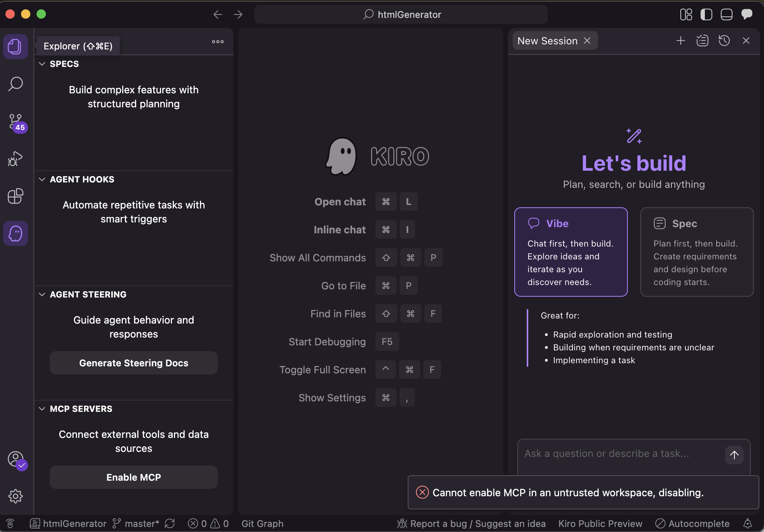Click the Go to File label
764x532 pixels.
click(x=343, y=286)
